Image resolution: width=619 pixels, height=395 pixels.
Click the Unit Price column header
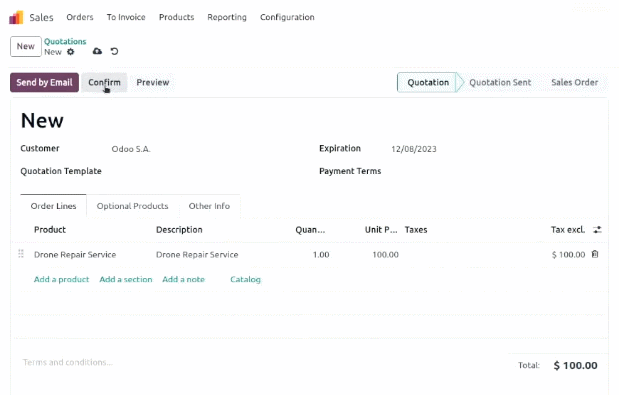pyautogui.click(x=381, y=230)
